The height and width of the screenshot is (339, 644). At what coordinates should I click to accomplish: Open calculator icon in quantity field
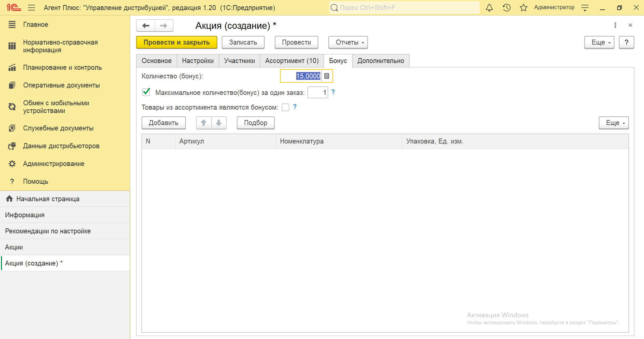click(327, 76)
